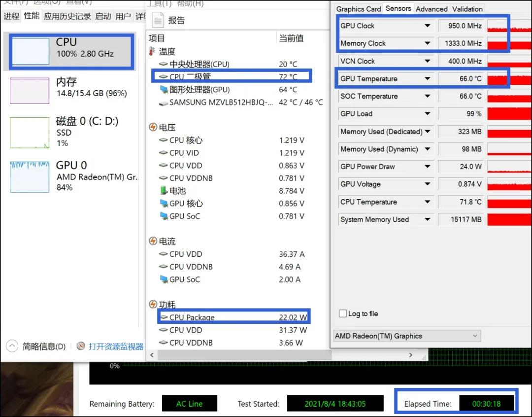
Task: Click the temperature section thermometer icon
Action: [153, 51]
